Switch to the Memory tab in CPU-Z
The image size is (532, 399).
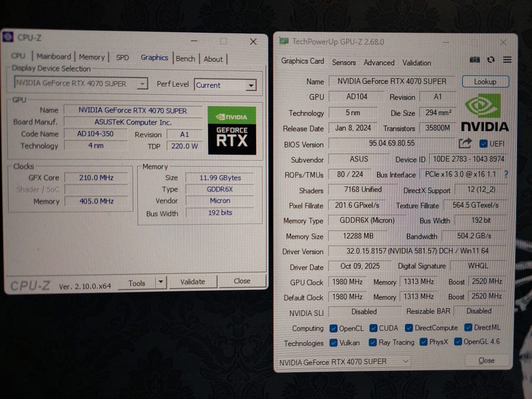click(x=91, y=57)
